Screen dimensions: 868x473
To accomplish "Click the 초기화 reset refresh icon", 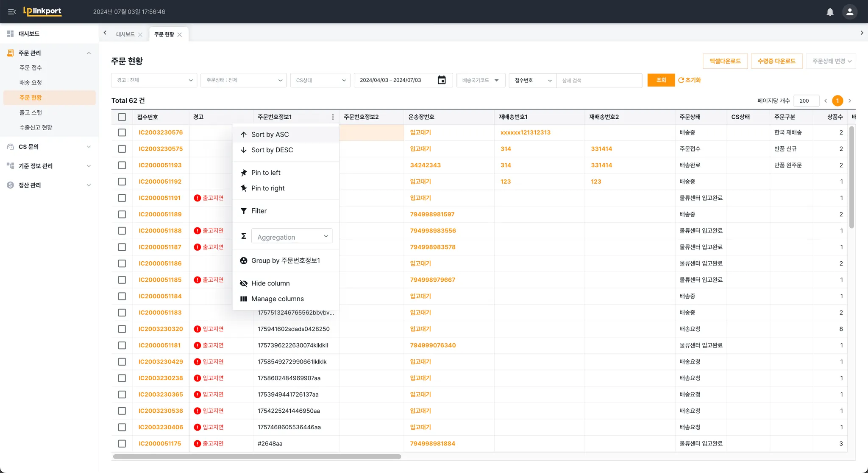I will (x=681, y=80).
